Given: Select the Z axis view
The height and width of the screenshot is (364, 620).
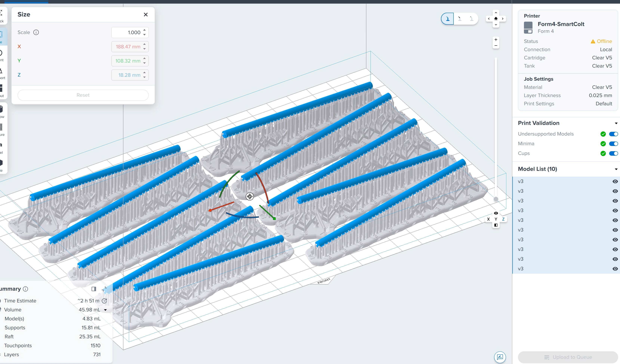Looking at the screenshot, I should [503, 219].
